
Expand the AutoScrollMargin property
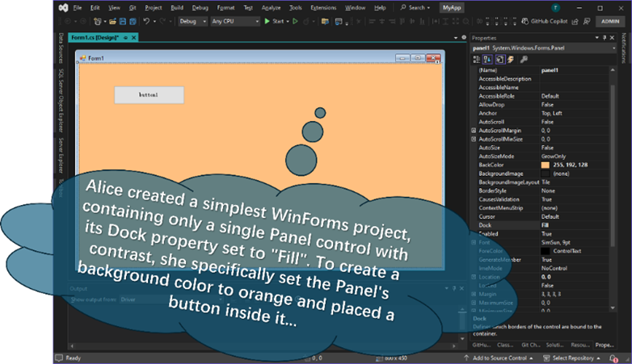click(474, 131)
